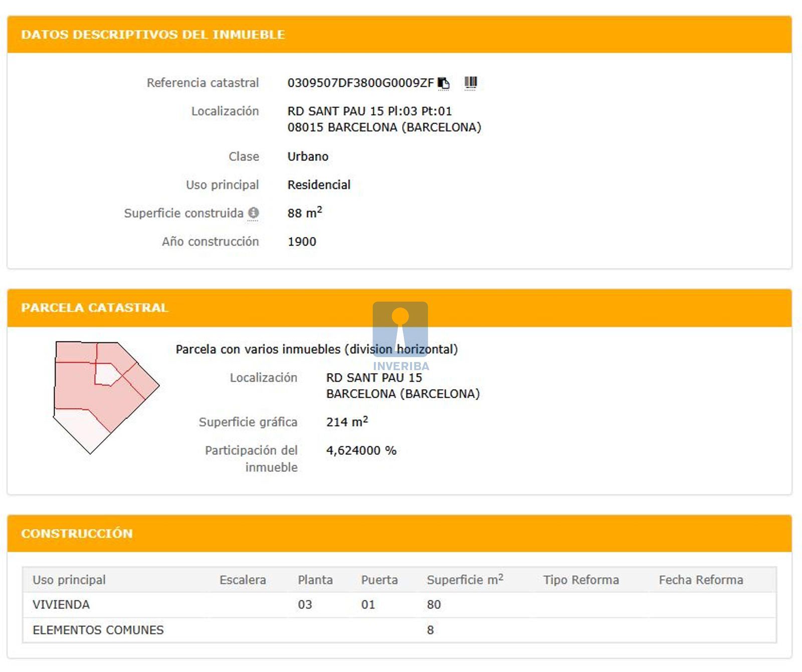Image resolution: width=802 pixels, height=672 pixels.
Task: Click the copy cadastral reference icon
Action: click(444, 83)
